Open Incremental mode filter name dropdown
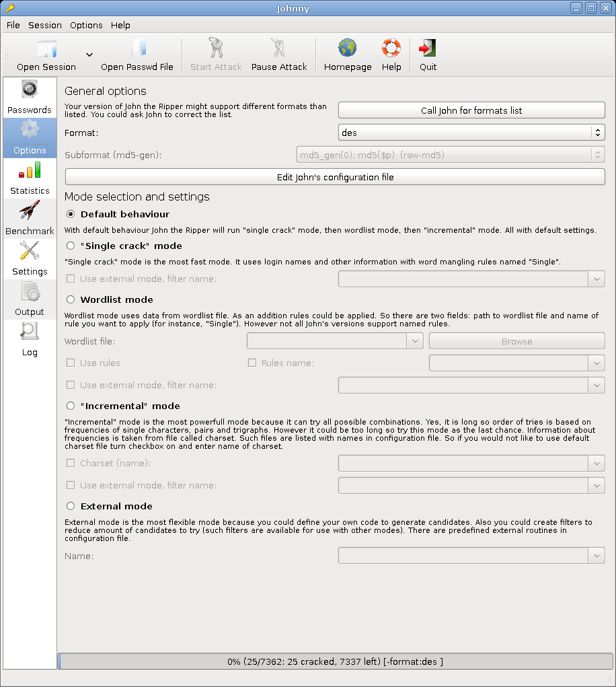Viewport: 616px width, 687px height. [x=471, y=485]
